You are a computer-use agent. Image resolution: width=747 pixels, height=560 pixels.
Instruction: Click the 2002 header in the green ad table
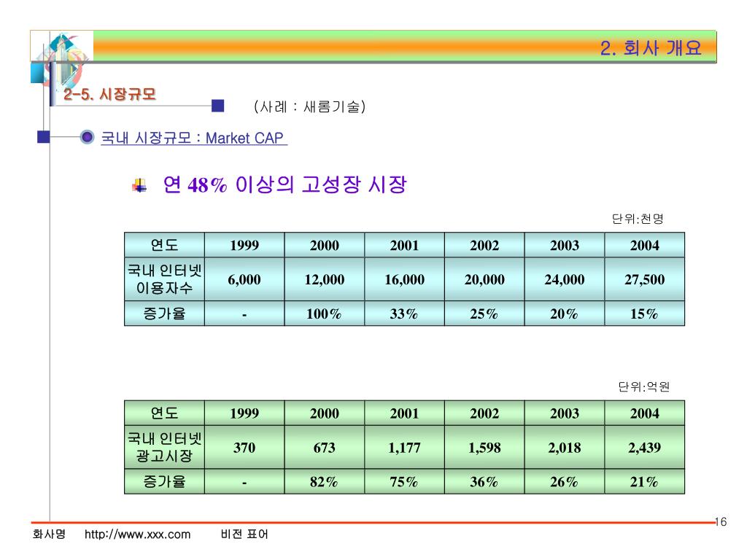click(484, 413)
